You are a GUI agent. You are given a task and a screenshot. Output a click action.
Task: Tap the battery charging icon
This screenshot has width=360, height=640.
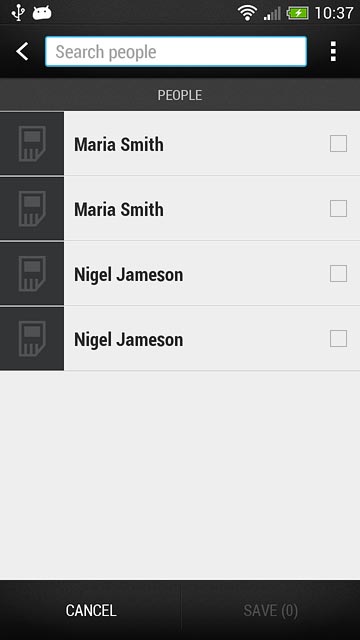[x=298, y=13]
